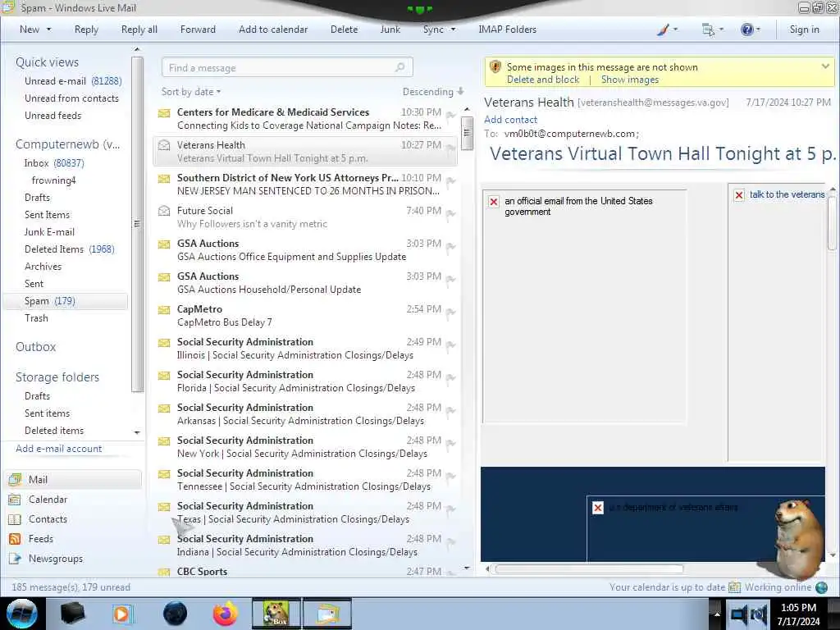Flag the Florida Social Security message
This screenshot has width=840, height=630.
point(450,377)
